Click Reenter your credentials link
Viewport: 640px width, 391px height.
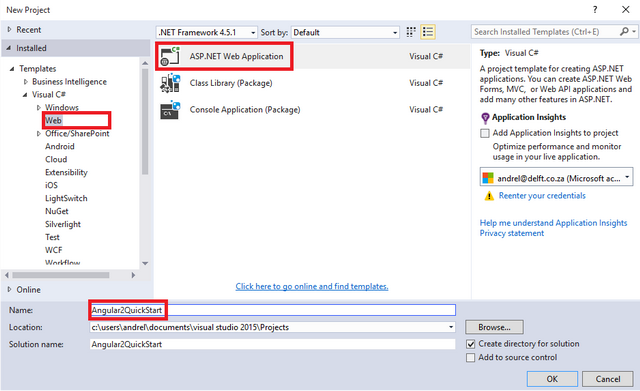(x=542, y=196)
